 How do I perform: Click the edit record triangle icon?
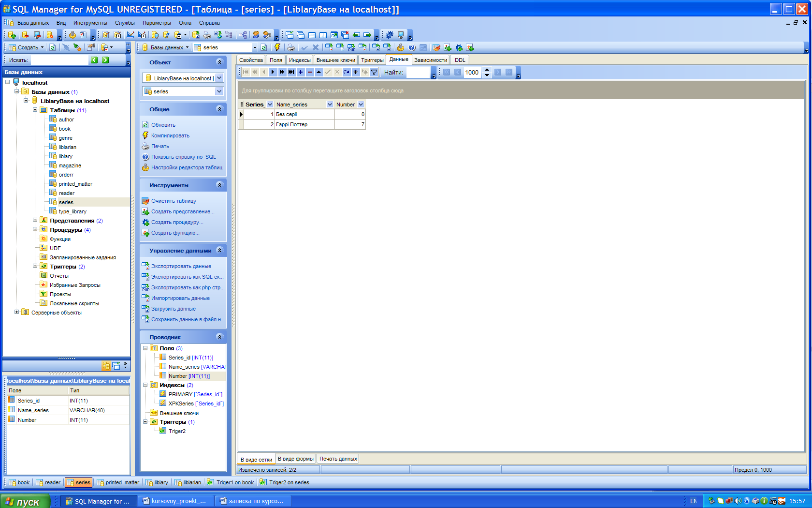click(x=319, y=72)
